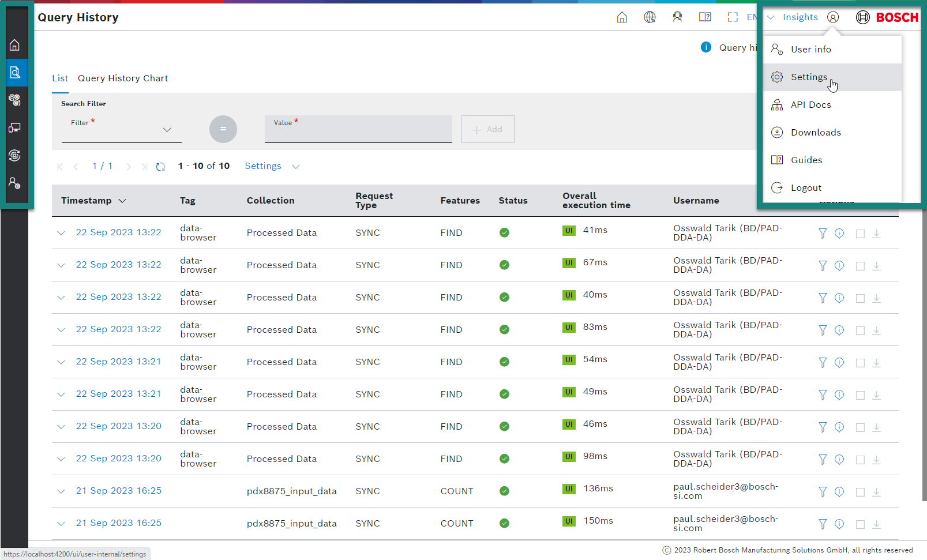Click the filter icon in the 41ms row
This screenshot has height=560, width=927.
point(823,234)
